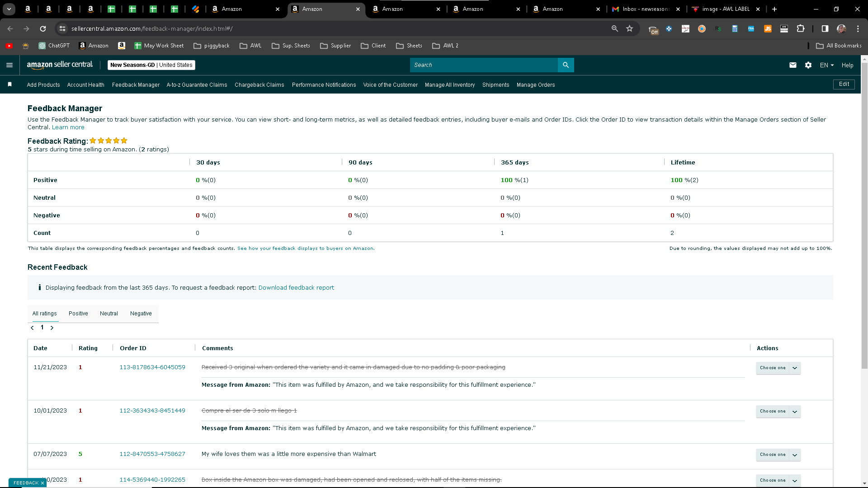Open Manage Orders menu item
This screenshot has width=868, height=488.
pos(536,85)
